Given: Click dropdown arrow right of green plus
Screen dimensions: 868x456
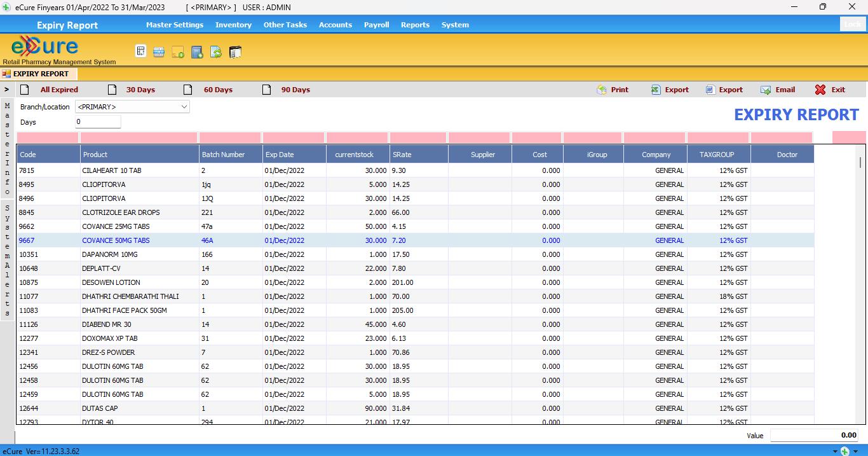Looking at the screenshot, I should click(855, 451).
